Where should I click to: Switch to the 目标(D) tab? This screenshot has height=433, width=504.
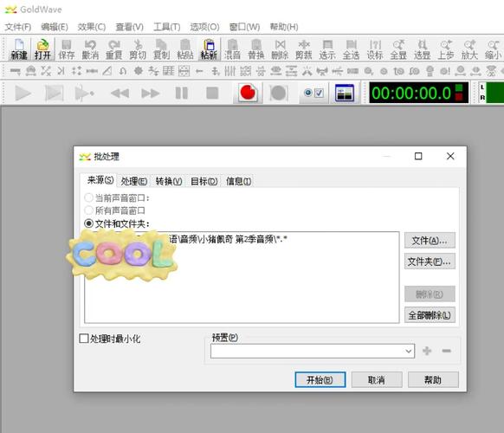[204, 181]
